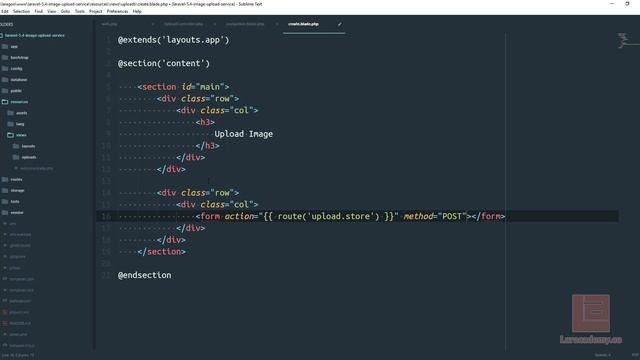This screenshot has height=360, width=640.
Task: Click the vendor folder icon
Action: (5, 212)
